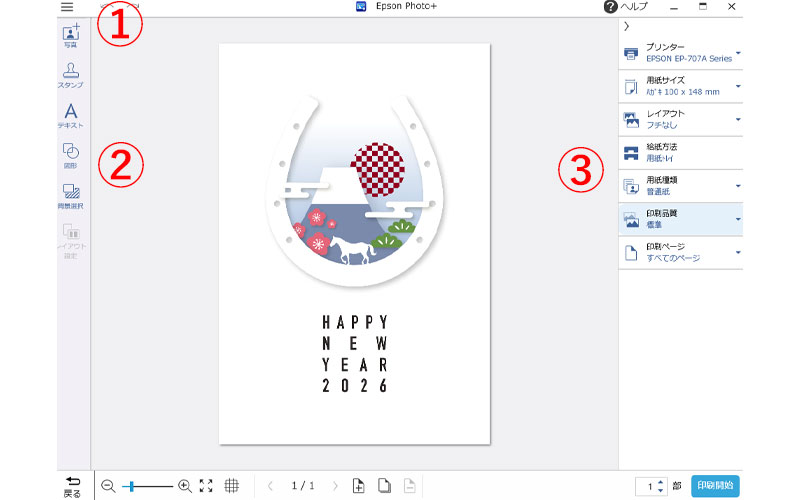The width and height of the screenshot is (800, 500).
Task: Open the 背景選択 background selection tool
Action: coord(71,195)
